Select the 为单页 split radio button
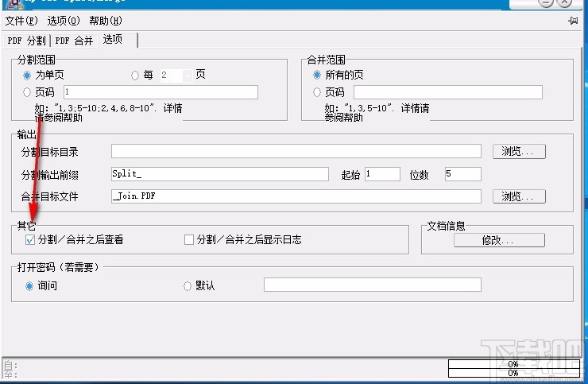 [27, 76]
